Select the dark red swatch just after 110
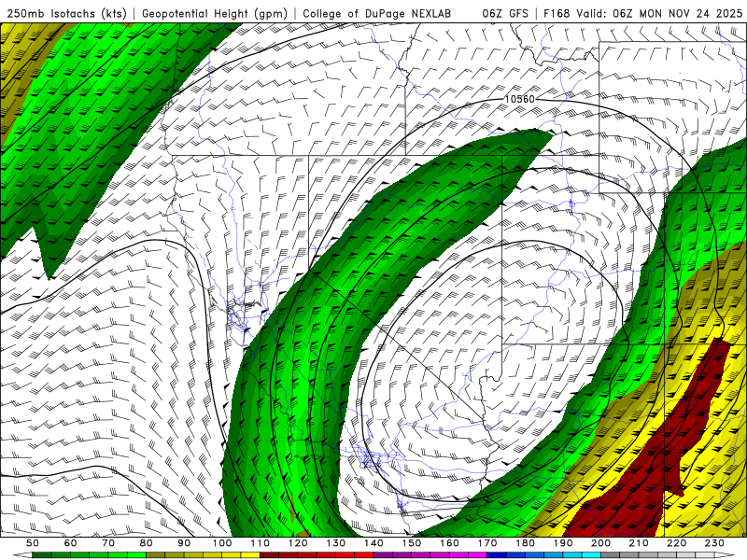747x560 pixels. [x=269, y=554]
